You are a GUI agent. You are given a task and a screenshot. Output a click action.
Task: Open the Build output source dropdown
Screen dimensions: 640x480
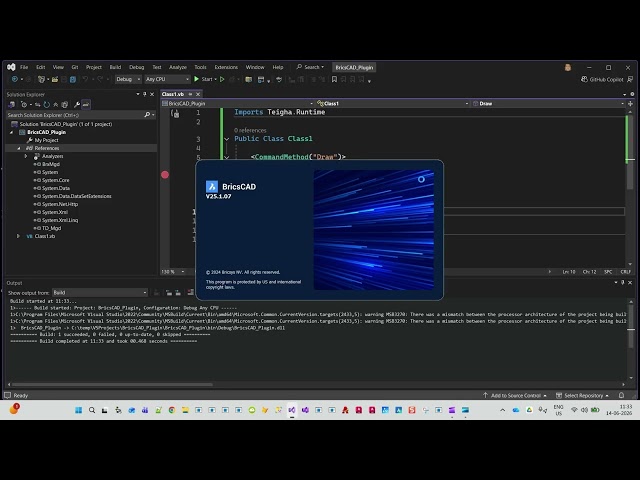[x=100, y=293]
